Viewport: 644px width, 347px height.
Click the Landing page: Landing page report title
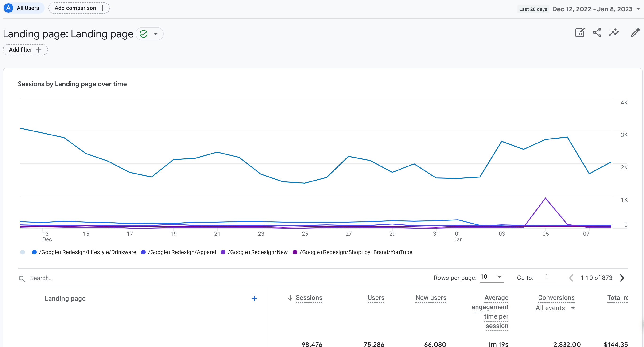tap(68, 34)
